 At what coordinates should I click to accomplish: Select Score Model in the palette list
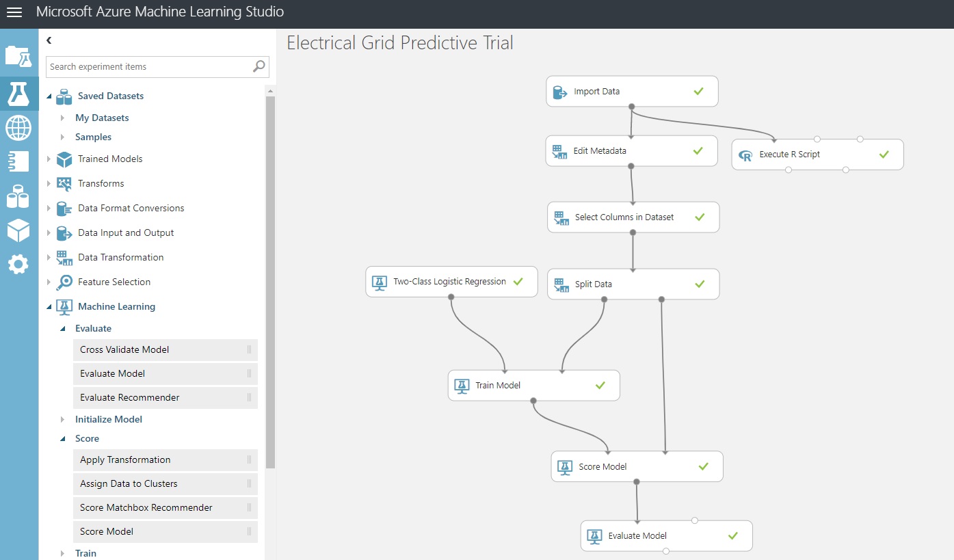[x=165, y=532]
